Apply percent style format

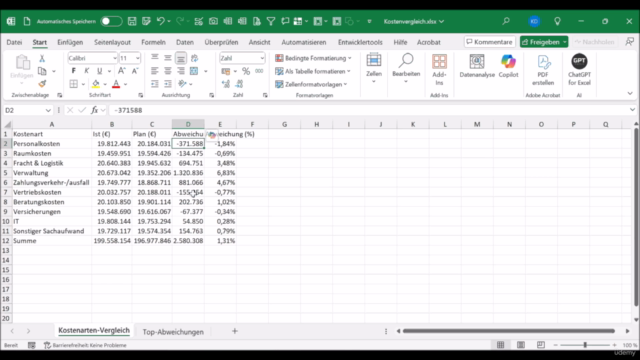[246, 71]
